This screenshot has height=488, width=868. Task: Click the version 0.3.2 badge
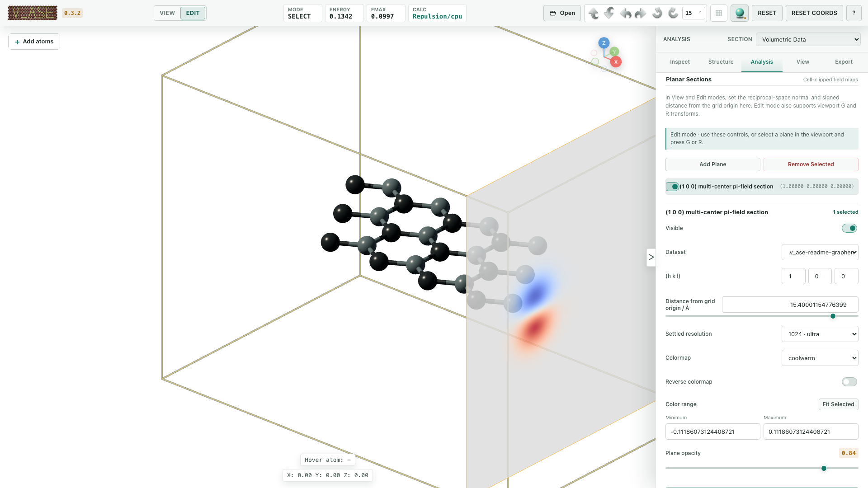click(72, 13)
